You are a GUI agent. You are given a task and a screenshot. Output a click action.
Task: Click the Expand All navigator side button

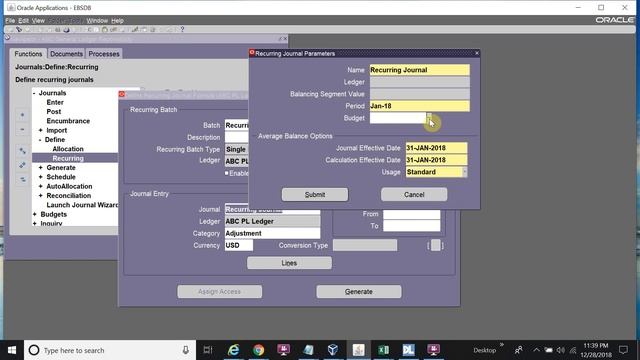(x=22, y=165)
